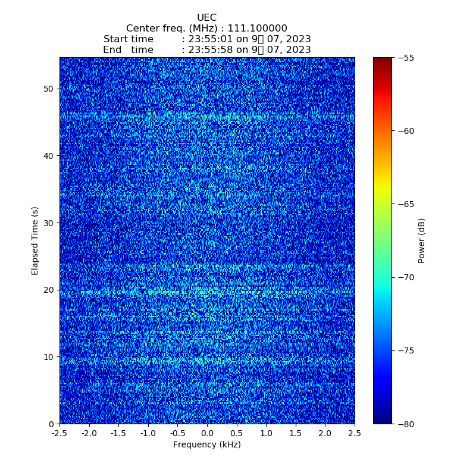Click the 50 elapsed time tick label
The height and width of the screenshot is (476, 476).
pyautogui.click(x=48, y=89)
